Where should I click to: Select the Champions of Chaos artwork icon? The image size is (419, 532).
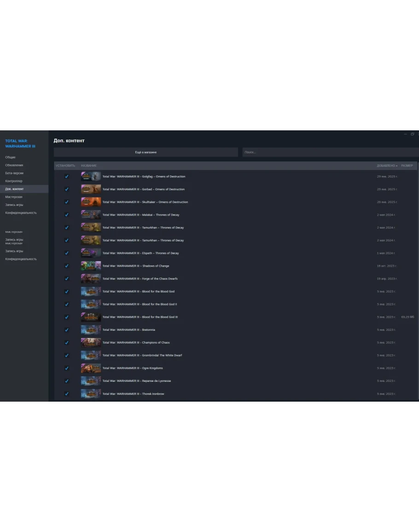[x=91, y=343]
